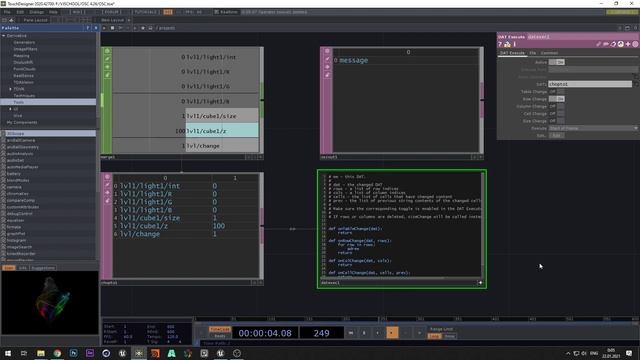
Task: Select the DAT Execute parameter page
Action: coord(512,53)
